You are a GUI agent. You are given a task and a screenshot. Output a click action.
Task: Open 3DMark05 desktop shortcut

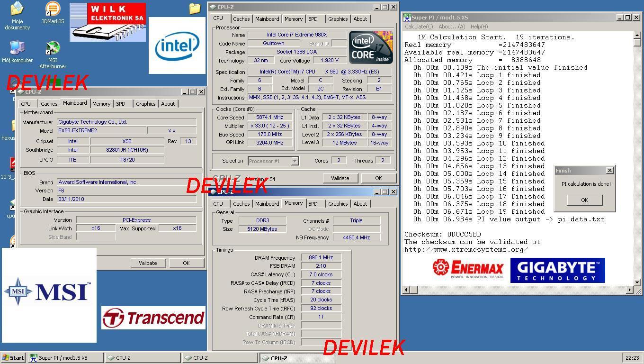pyautogui.click(x=53, y=13)
